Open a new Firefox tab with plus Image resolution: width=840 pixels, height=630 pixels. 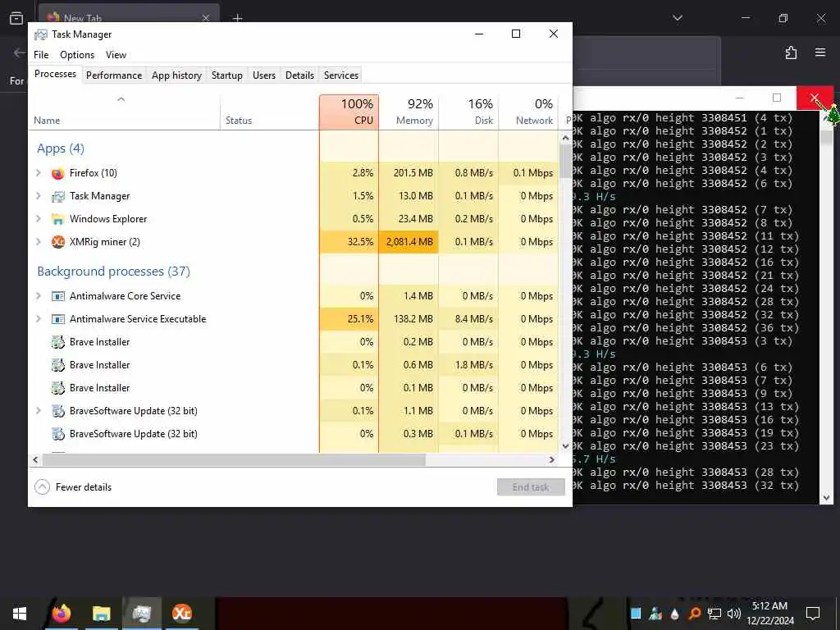coord(238,18)
